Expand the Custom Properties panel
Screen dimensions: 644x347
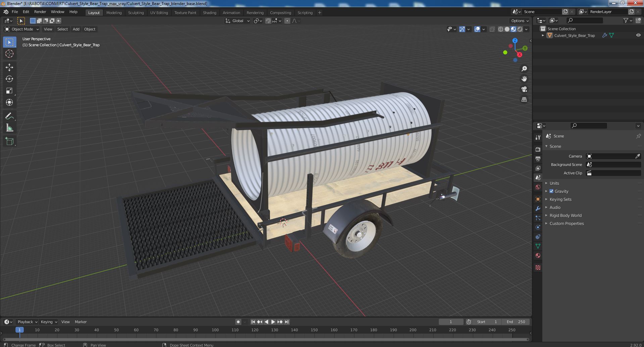[566, 224]
